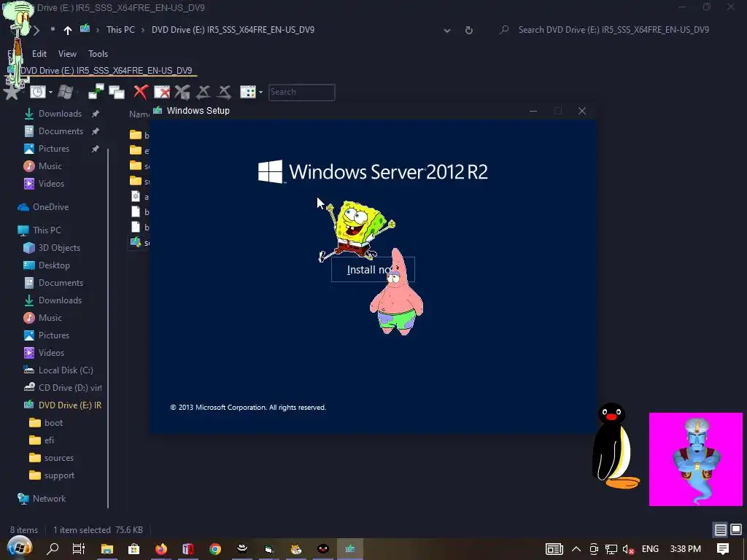Image resolution: width=747 pixels, height=560 pixels.
Task: Open the sources folder in sidebar tree
Action: click(x=58, y=458)
